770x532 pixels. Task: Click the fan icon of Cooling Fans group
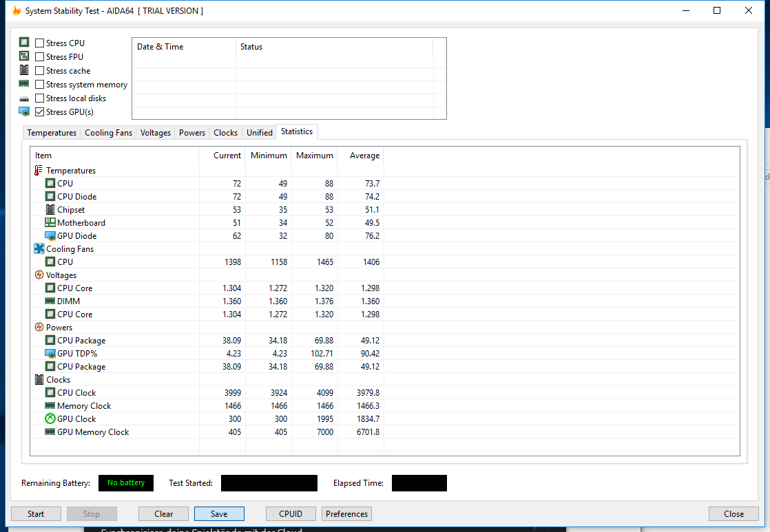click(39, 248)
